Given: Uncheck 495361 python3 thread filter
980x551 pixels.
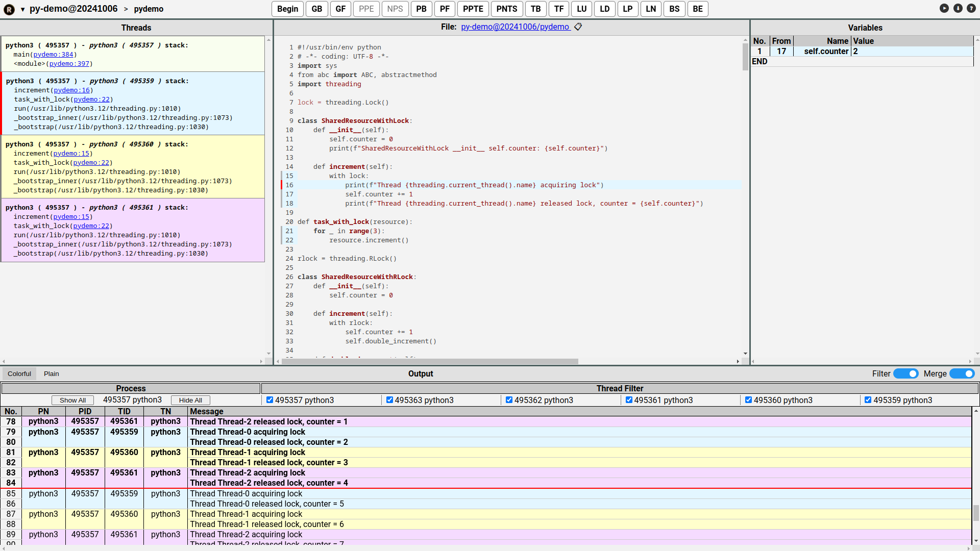Looking at the screenshot, I should (x=629, y=400).
